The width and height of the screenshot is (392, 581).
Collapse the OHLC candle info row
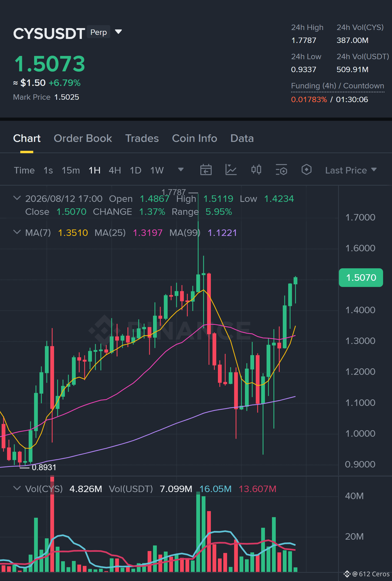point(17,198)
